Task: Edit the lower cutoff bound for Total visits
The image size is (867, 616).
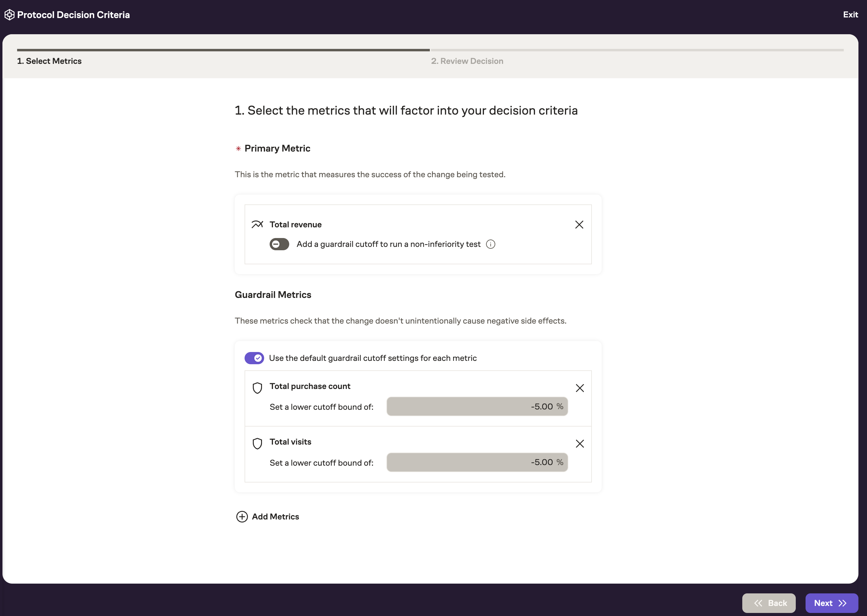Action: click(x=477, y=462)
